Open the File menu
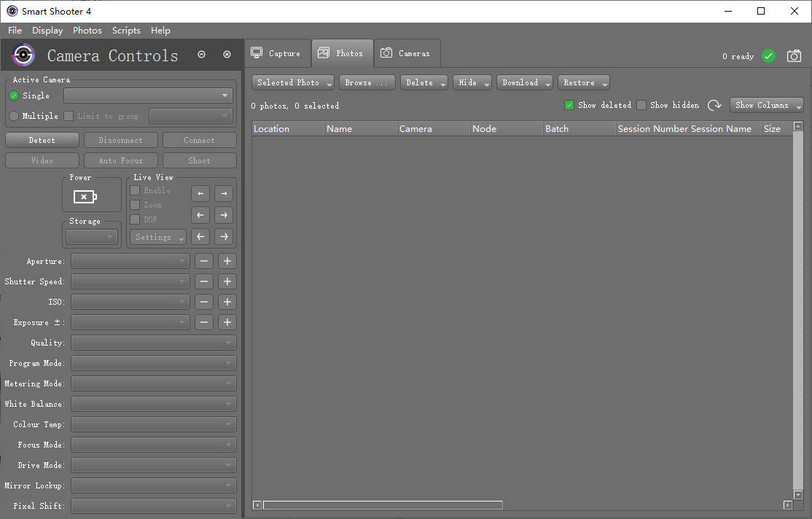This screenshot has width=812, height=519. tap(15, 31)
